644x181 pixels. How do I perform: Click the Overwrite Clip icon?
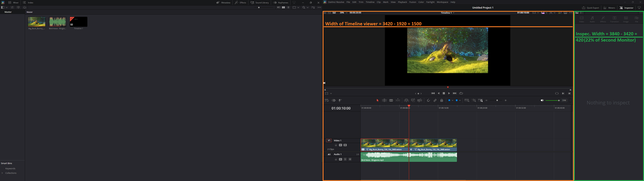coord(413,101)
